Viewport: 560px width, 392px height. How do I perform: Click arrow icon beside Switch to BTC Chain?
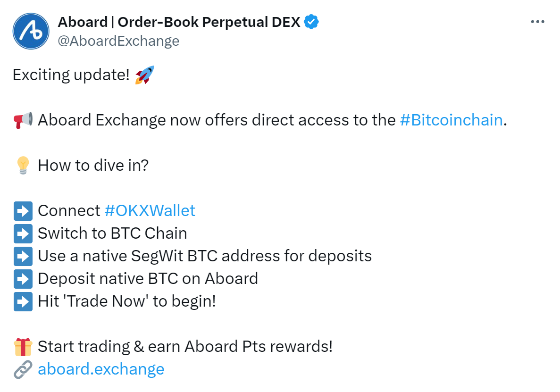point(23,234)
